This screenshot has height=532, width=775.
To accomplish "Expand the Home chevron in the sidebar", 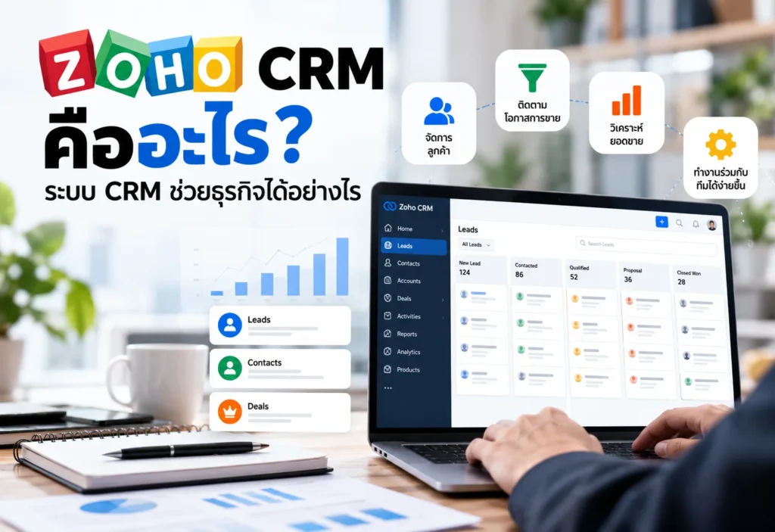I will click(x=442, y=230).
